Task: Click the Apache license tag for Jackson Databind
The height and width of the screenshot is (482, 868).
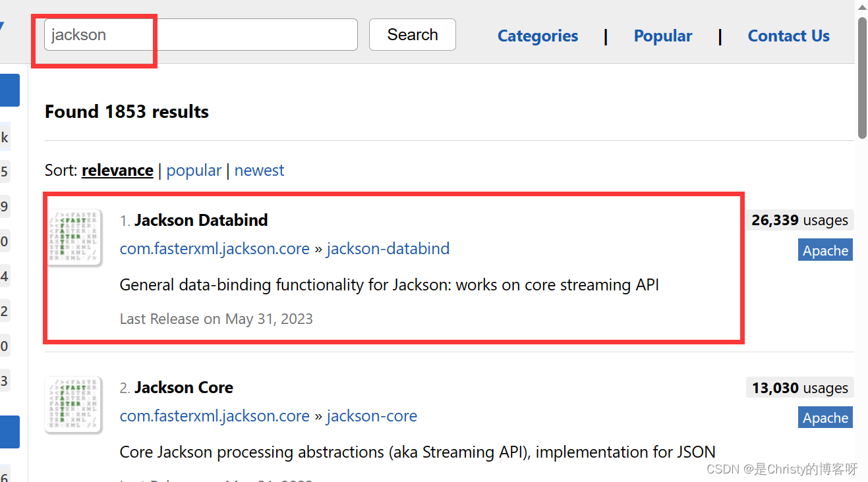Action: coord(825,250)
